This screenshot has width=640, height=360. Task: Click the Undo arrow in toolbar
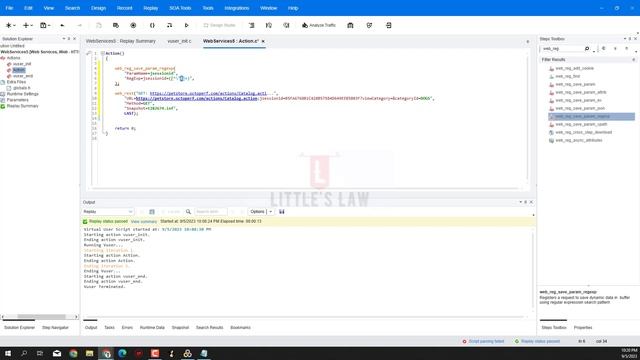tap(62, 25)
